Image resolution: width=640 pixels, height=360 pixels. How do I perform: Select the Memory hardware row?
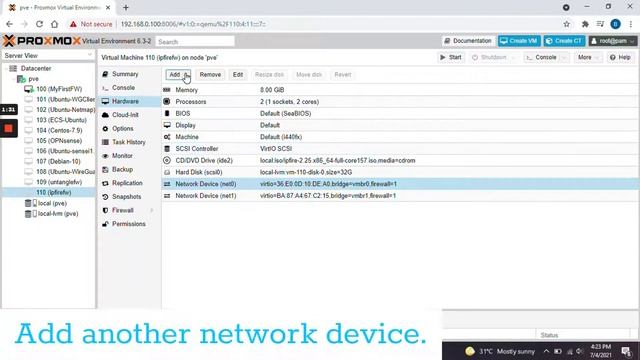click(x=400, y=90)
